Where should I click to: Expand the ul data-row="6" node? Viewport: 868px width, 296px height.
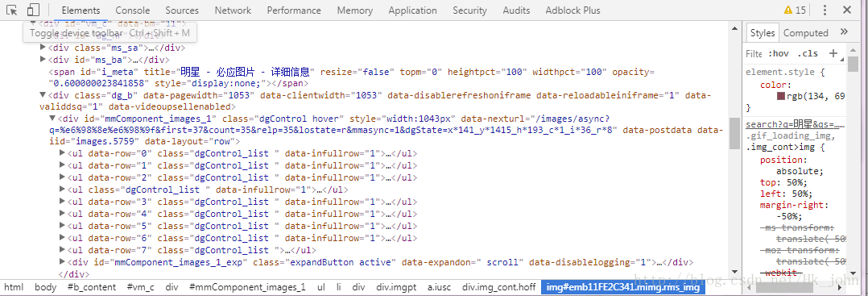point(62,238)
